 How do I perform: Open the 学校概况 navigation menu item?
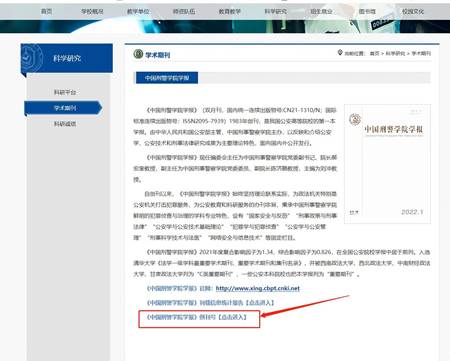(92, 11)
